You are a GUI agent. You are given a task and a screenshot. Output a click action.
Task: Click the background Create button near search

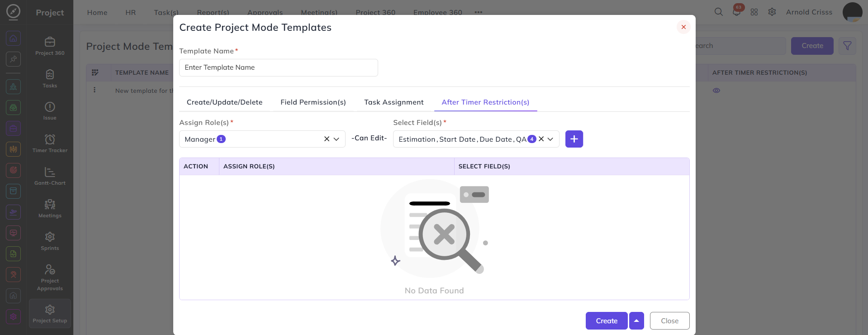[812, 46]
